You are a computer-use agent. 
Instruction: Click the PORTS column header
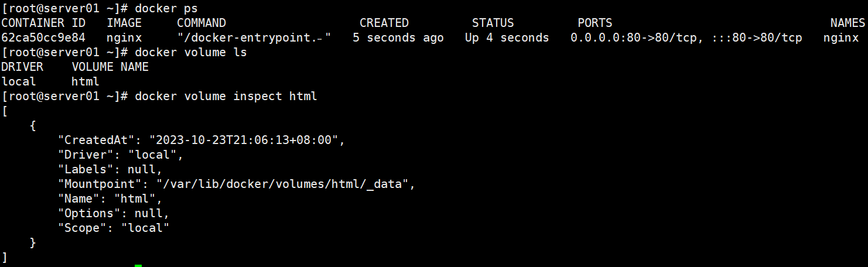[595, 23]
